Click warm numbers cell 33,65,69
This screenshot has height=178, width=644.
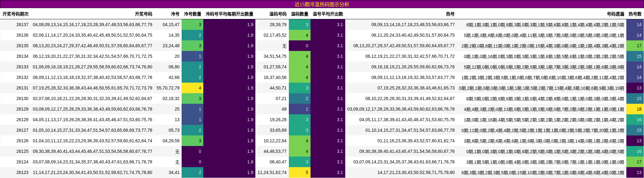[278, 130]
